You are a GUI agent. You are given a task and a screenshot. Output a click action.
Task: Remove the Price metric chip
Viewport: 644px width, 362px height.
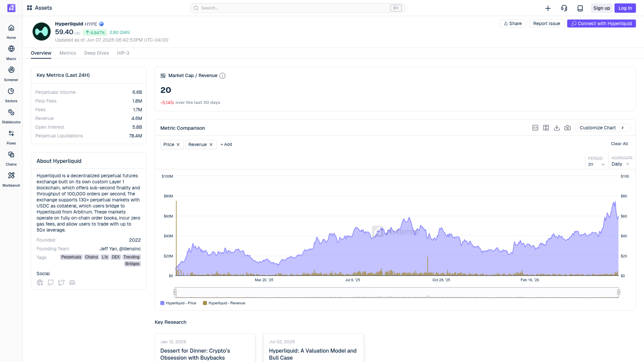[178, 144]
